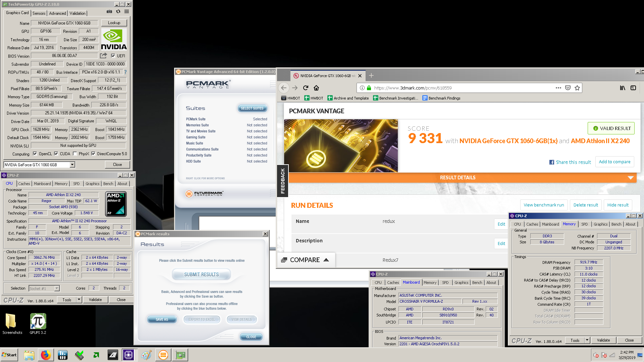Click the PCMark Vantage result thumbnail image
The image size is (644, 362).
pos(341,146)
